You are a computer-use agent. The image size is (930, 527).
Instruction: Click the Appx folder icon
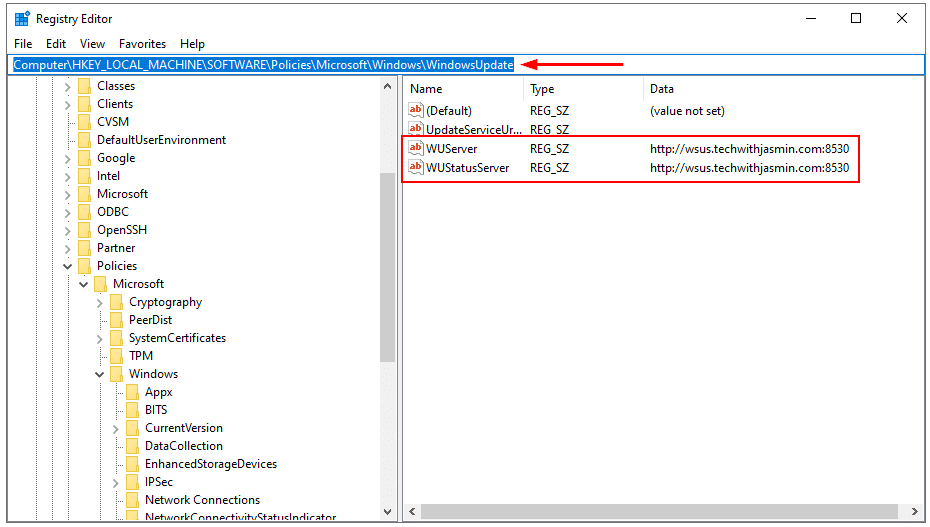coord(133,392)
